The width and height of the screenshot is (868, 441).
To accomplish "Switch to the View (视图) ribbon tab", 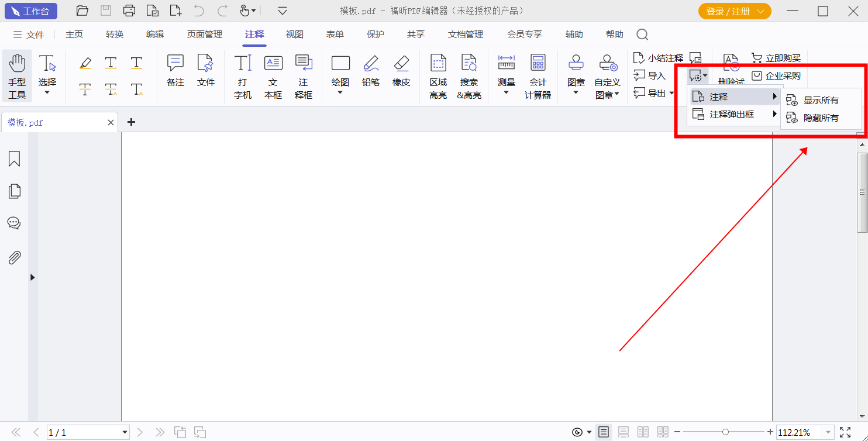I will pos(295,35).
